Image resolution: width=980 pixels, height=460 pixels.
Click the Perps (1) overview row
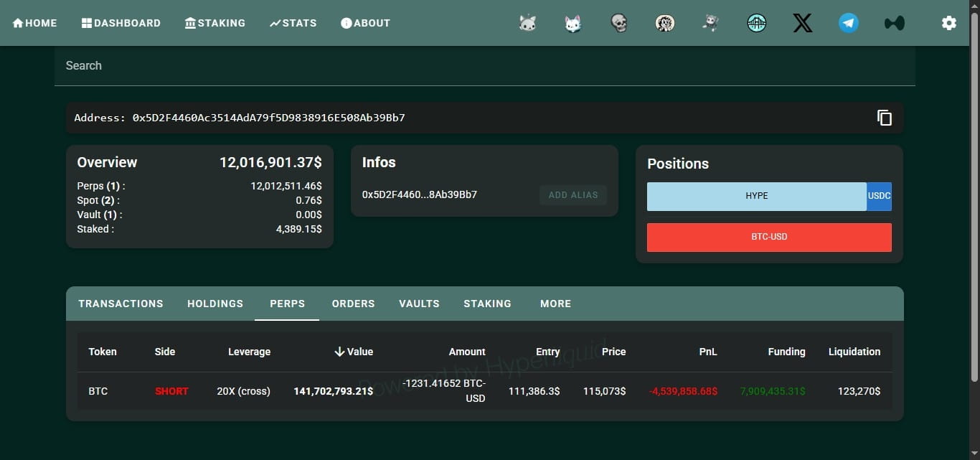199,186
